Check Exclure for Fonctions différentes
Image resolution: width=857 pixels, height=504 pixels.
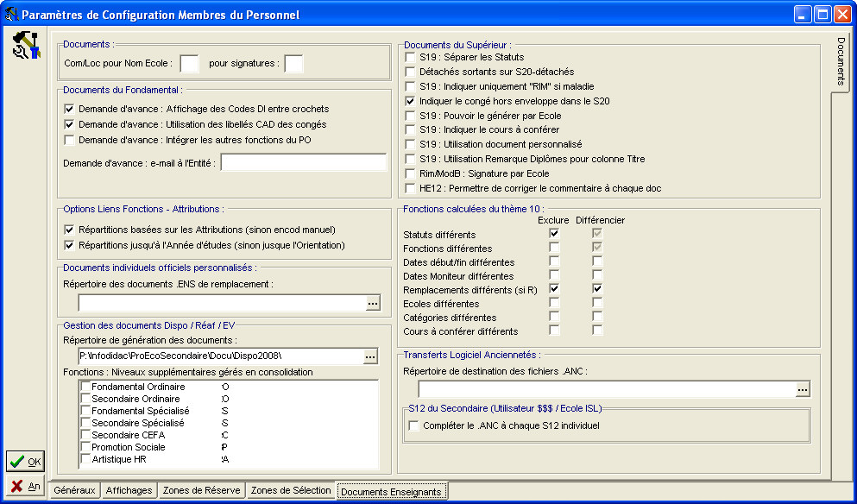pyautogui.click(x=554, y=247)
